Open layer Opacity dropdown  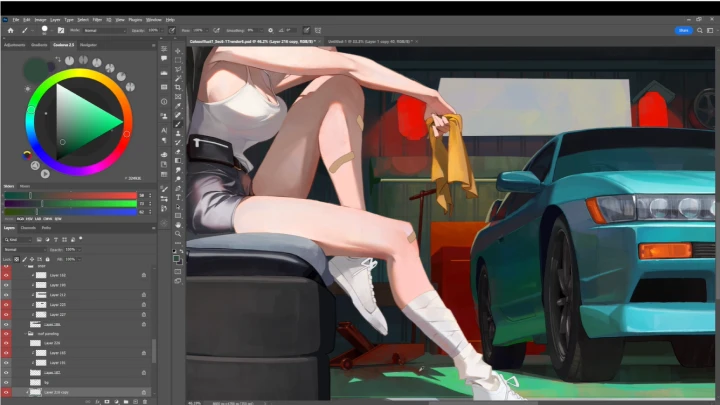click(x=79, y=249)
